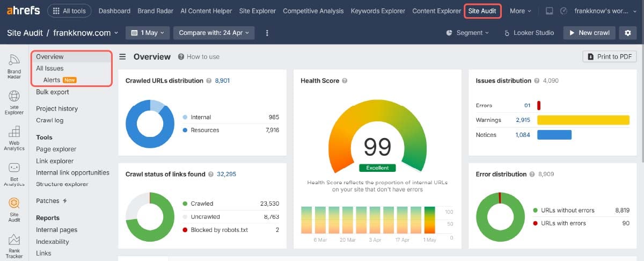Screen dimensions: 644x261
Task: Open the settings gear
Action: tap(627, 33)
